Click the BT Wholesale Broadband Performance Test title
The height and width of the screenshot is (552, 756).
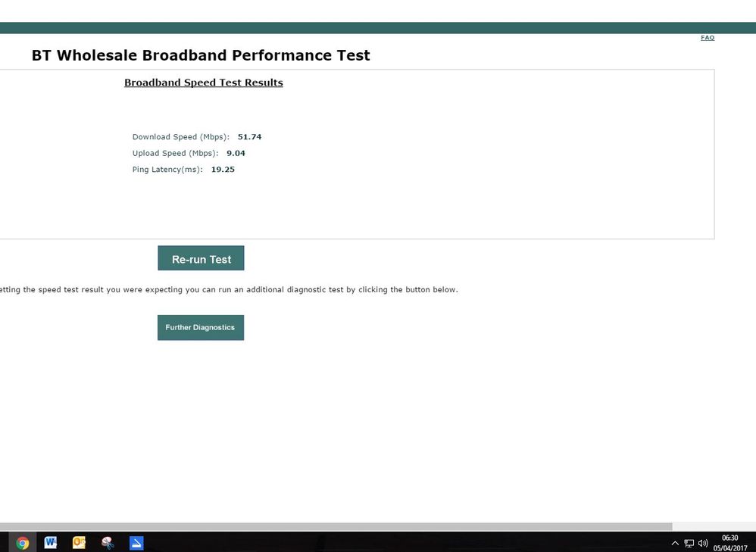point(201,55)
